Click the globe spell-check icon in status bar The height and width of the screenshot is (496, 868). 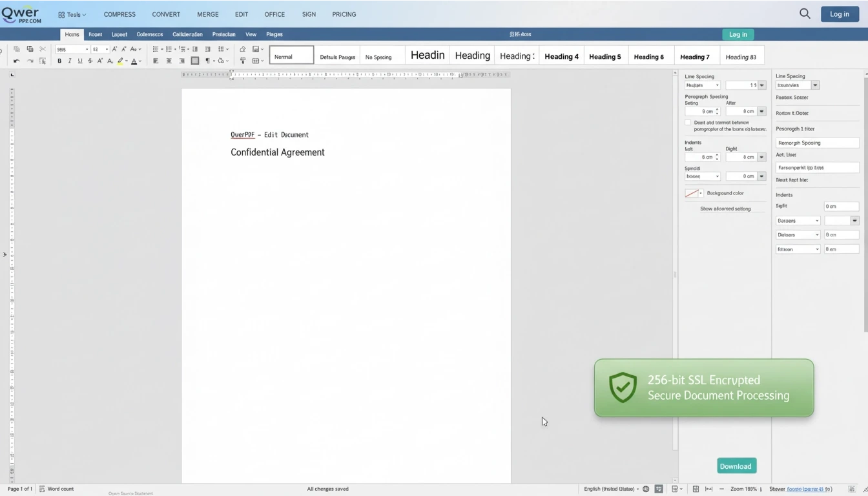(646, 489)
